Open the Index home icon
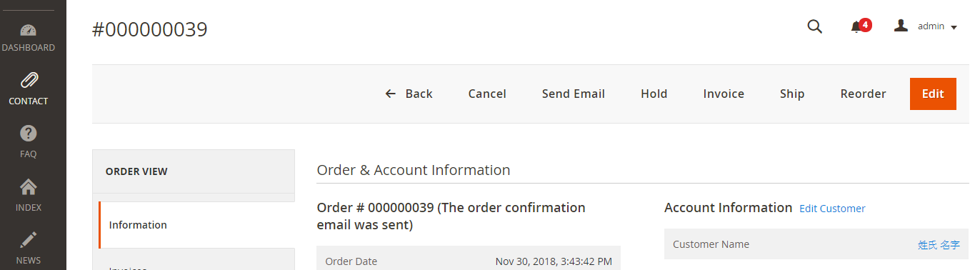 [x=28, y=187]
